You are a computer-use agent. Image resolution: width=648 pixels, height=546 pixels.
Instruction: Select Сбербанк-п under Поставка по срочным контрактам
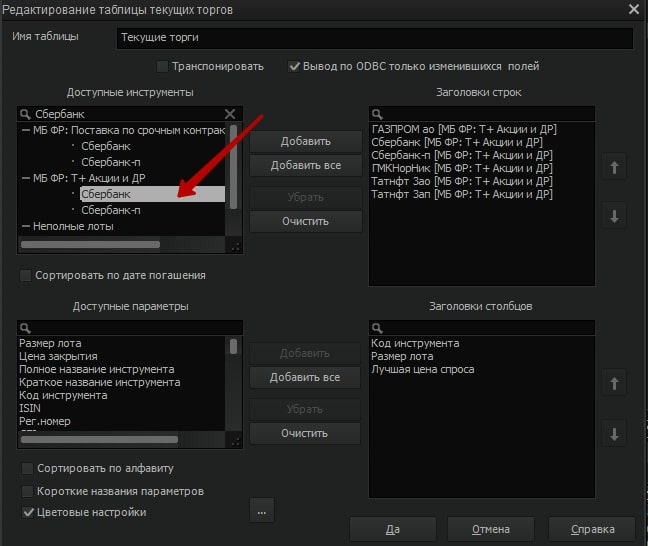(x=111, y=162)
